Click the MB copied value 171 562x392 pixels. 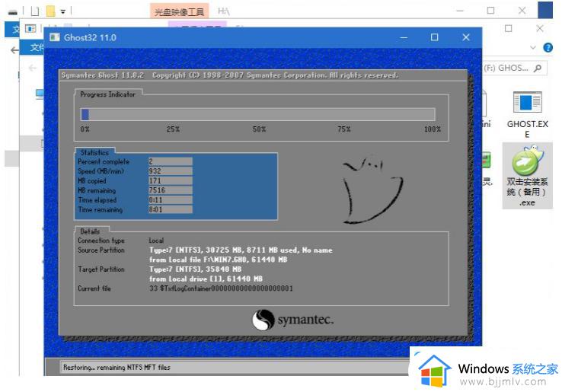(171, 181)
